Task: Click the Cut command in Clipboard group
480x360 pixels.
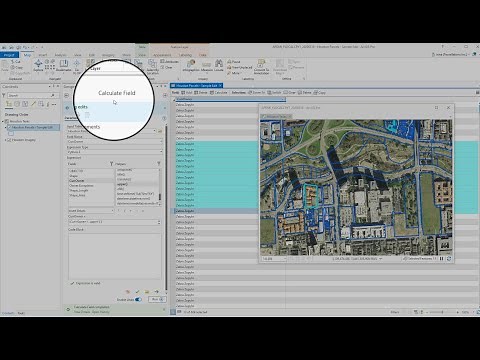Action: point(16,62)
